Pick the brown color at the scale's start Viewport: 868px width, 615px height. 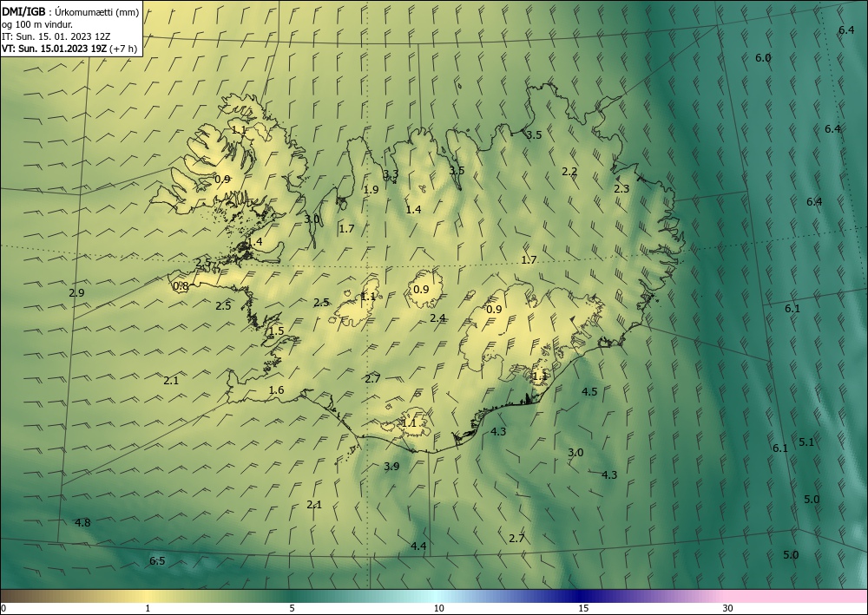[x=11, y=596]
